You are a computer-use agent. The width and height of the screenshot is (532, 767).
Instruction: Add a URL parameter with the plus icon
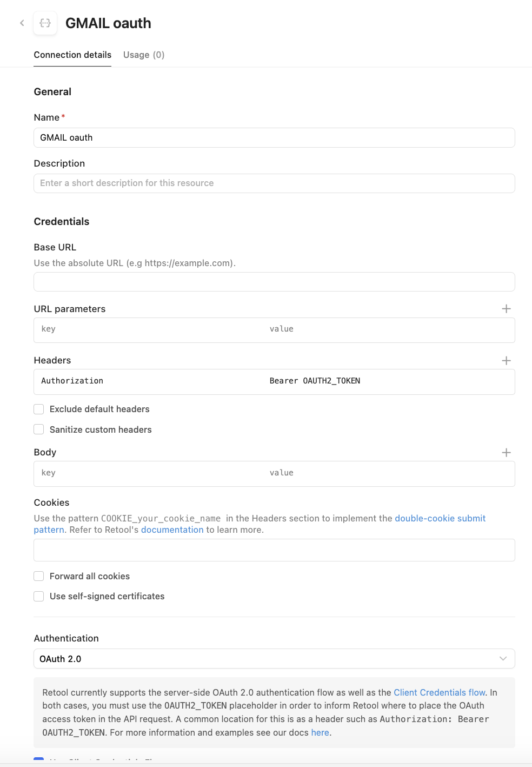point(506,308)
